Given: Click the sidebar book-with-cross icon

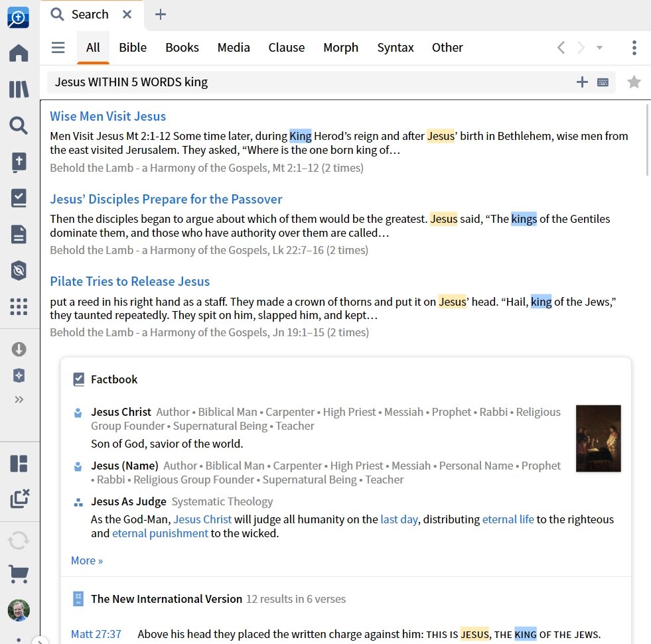Looking at the screenshot, I should tap(19, 162).
